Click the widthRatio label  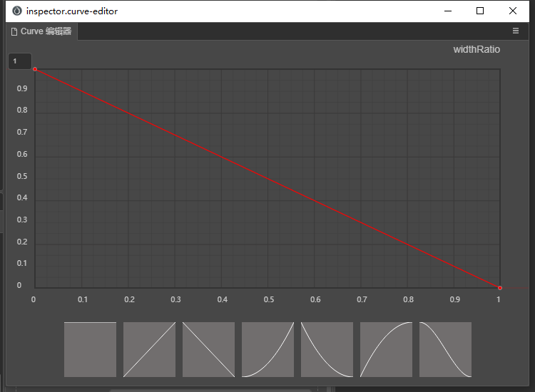(x=477, y=49)
